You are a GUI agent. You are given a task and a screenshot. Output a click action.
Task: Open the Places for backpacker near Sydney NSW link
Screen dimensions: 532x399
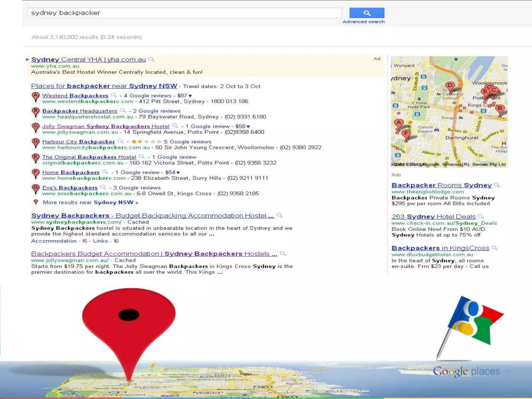[x=104, y=86]
